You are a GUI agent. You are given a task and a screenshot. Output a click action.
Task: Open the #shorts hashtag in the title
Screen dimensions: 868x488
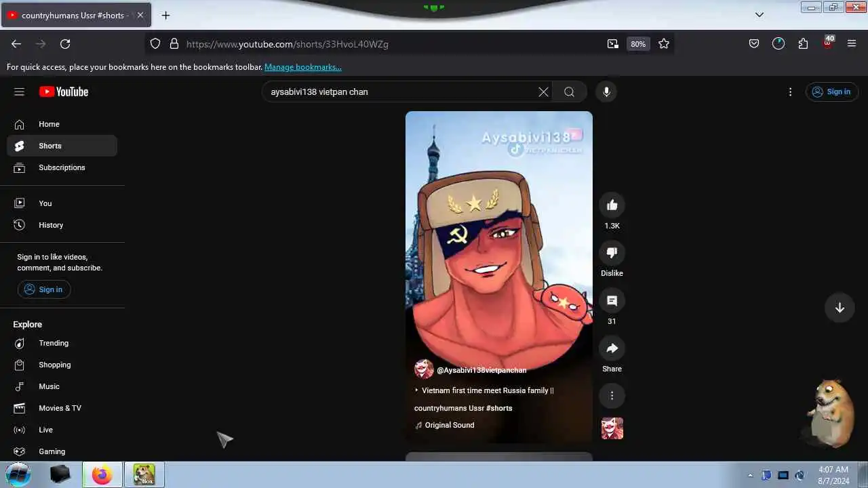(499, 408)
